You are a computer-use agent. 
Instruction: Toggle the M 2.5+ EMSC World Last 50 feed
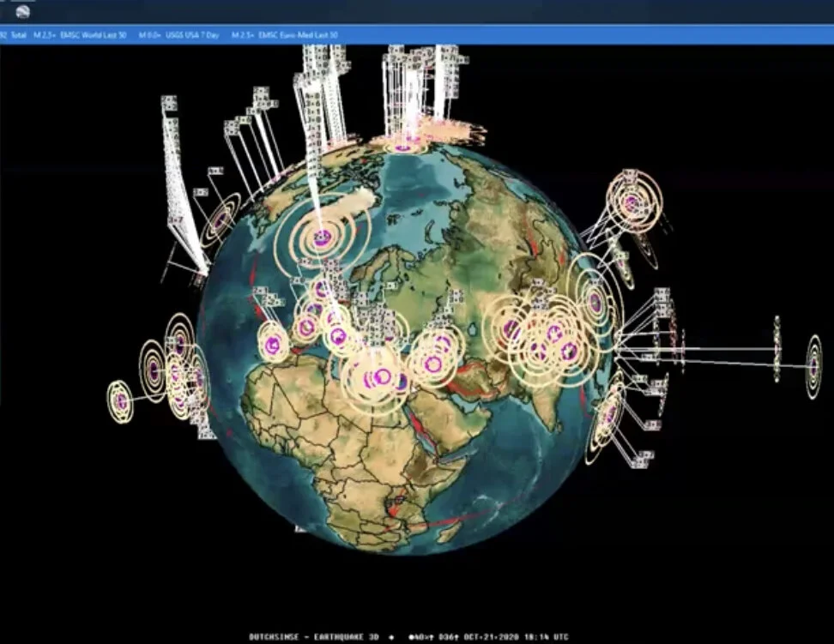pyautogui.click(x=92, y=33)
